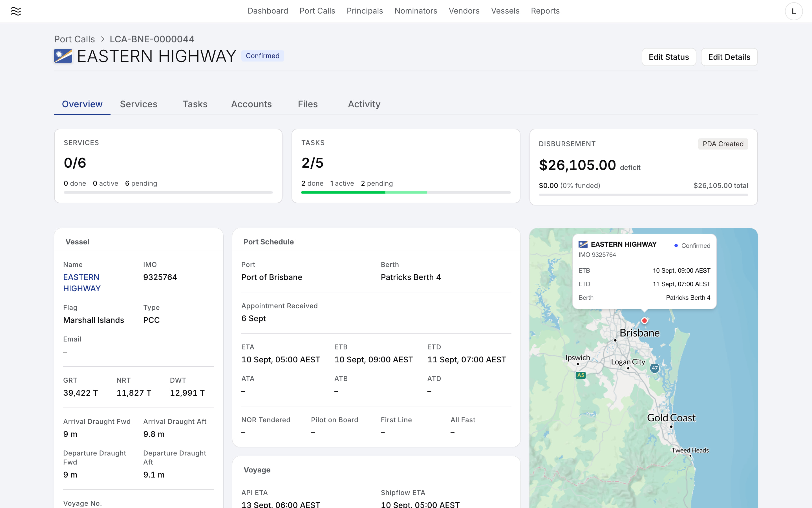Open the Disbursement $26,105.00 card
The height and width of the screenshot is (508, 812).
tap(644, 167)
